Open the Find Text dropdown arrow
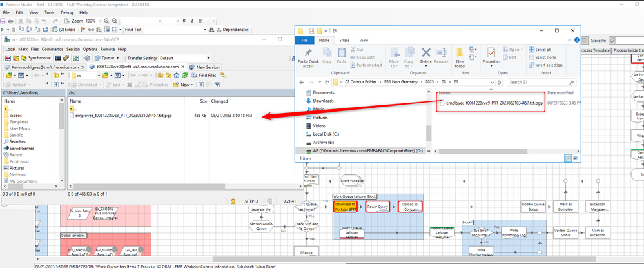Image resolution: width=644 pixels, height=268 pixels. (205, 30)
